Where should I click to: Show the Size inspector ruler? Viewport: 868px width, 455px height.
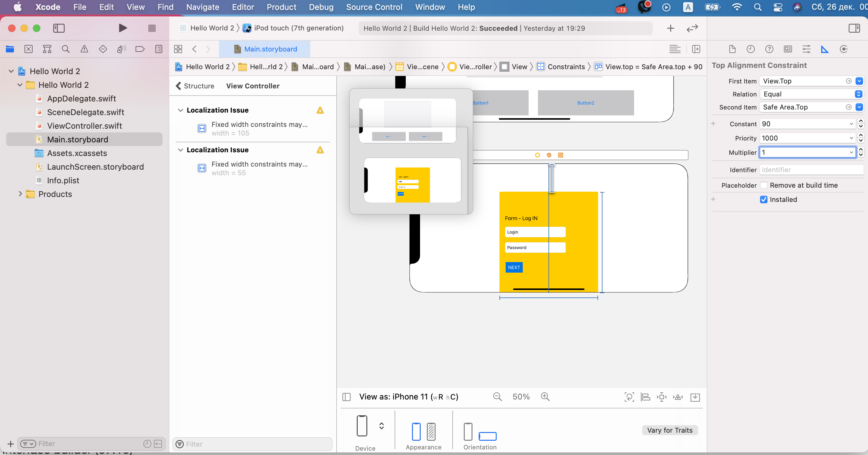(x=825, y=49)
